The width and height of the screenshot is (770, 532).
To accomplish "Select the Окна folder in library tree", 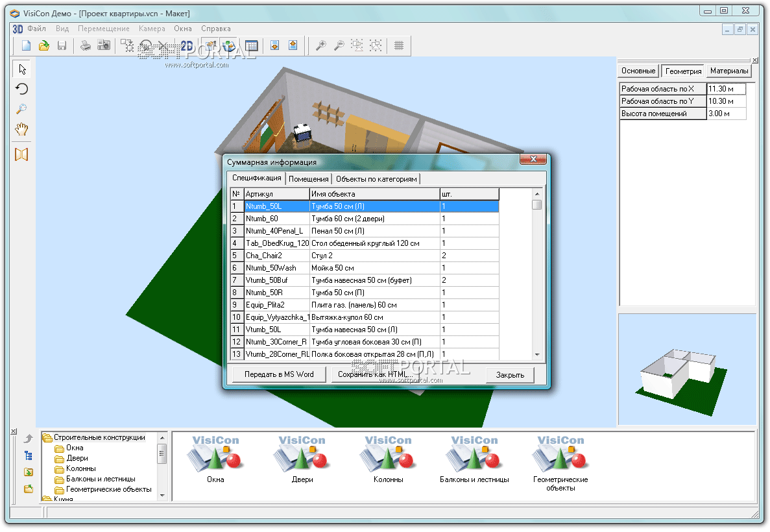I will pos(75,448).
